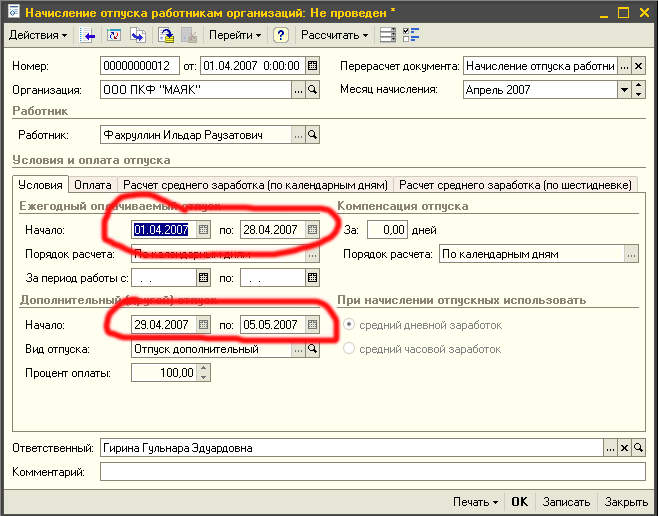Open calendar for additional vacation start date
Viewport: 658px width, 516px height.
pos(204,325)
